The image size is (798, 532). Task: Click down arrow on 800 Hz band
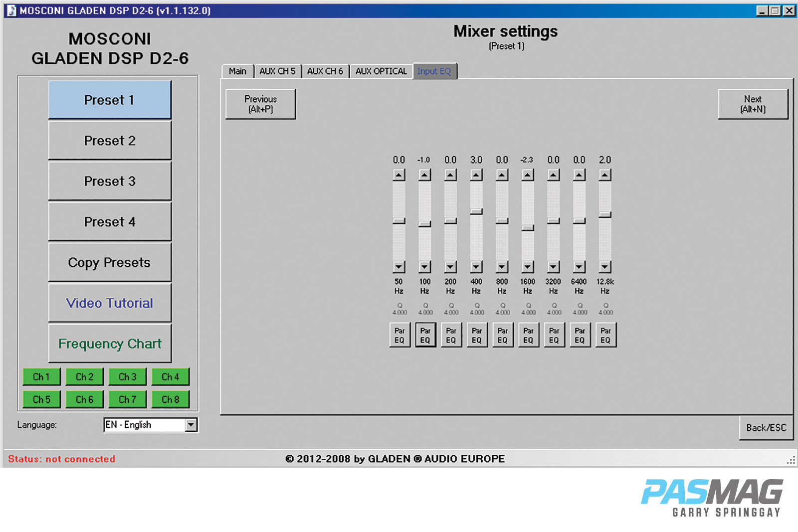tap(502, 267)
